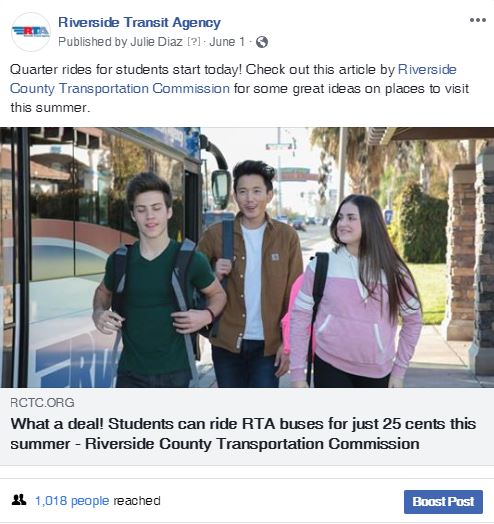This screenshot has width=494, height=524.
Task: Click the second headline line ending with Commission
Action: click(x=215, y=444)
